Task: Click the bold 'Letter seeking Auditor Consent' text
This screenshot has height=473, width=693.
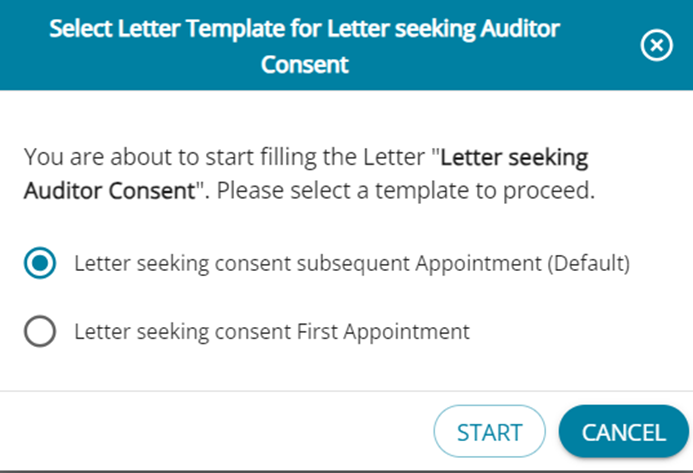Action: tap(514, 157)
